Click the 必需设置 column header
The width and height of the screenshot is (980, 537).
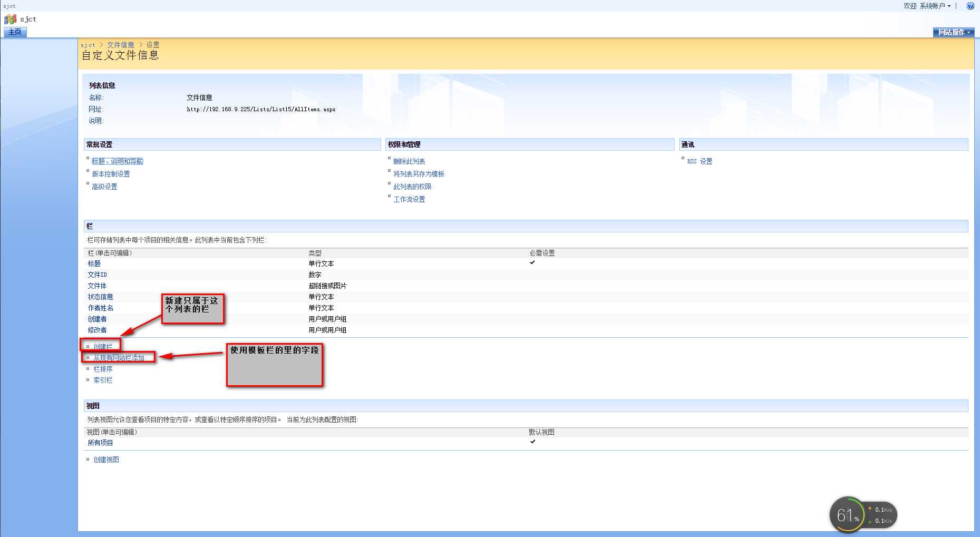tap(542, 253)
